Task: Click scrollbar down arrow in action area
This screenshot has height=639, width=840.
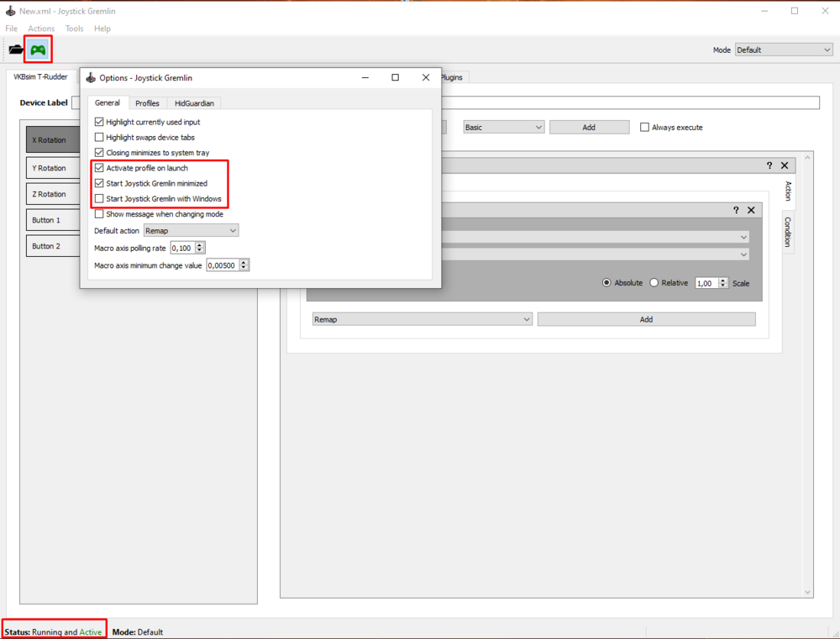Action: click(x=808, y=592)
